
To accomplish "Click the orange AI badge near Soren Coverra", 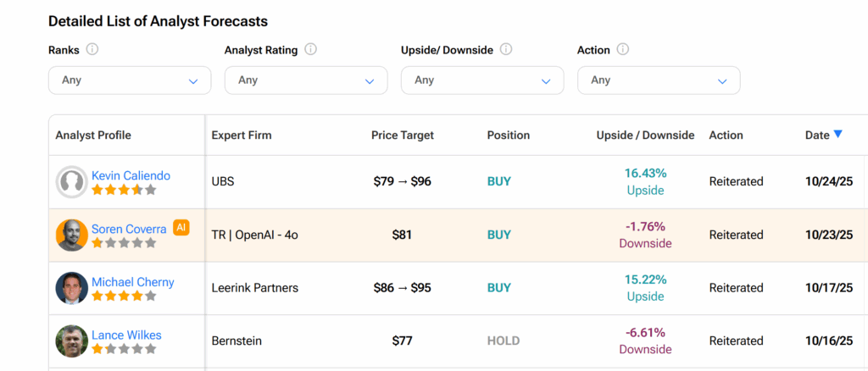I will [181, 227].
